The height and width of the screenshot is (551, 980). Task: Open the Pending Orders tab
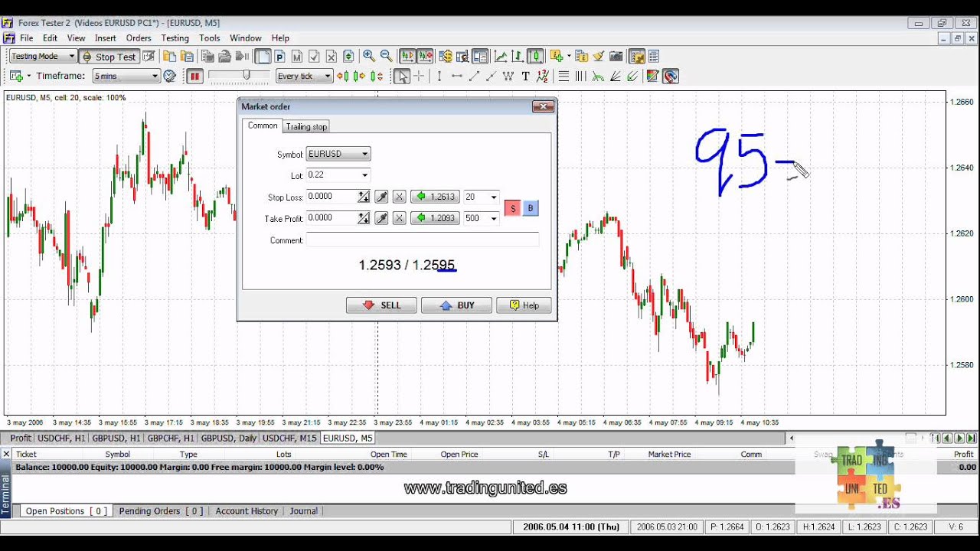click(161, 510)
